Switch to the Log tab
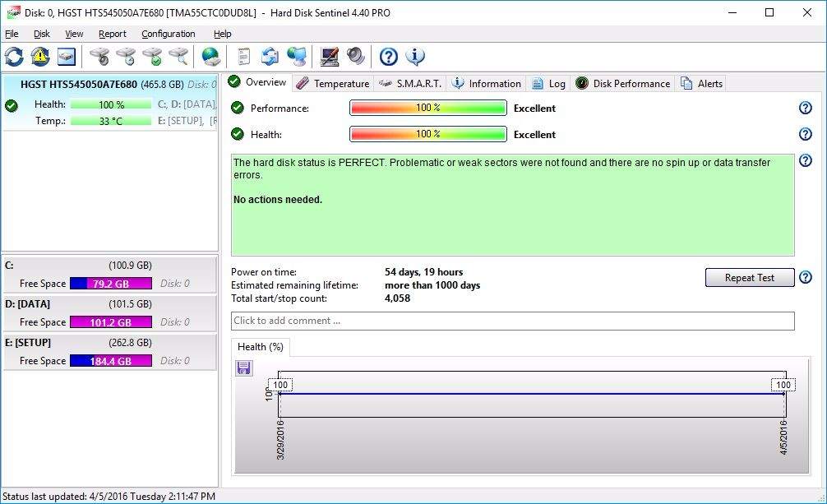Image resolution: width=827 pixels, height=504 pixels. tap(548, 83)
